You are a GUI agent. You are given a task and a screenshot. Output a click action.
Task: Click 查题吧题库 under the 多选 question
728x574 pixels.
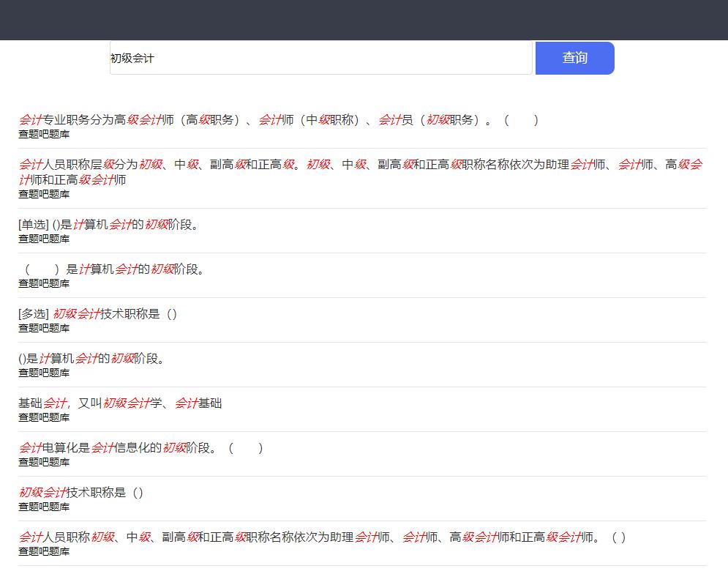(x=43, y=328)
